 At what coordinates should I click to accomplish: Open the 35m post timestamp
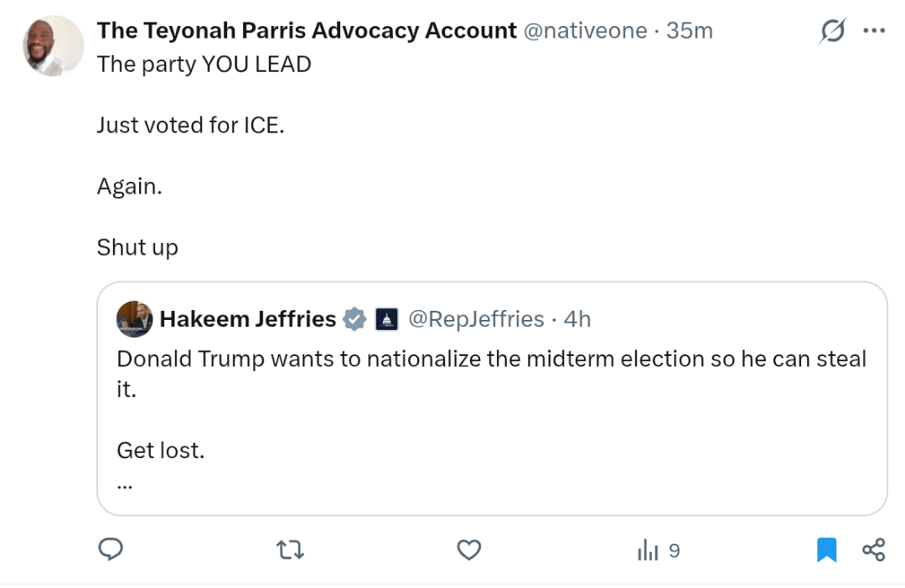click(x=690, y=31)
